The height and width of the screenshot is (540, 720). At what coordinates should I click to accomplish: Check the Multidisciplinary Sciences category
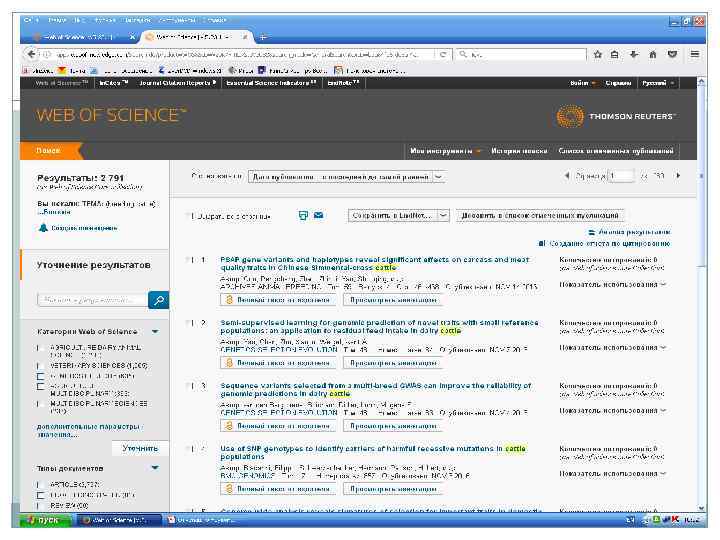pyautogui.click(x=40, y=404)
